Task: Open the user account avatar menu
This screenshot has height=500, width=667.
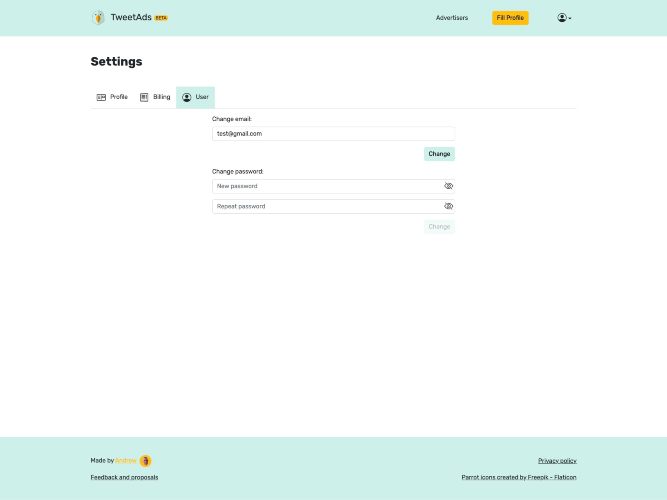Action: click(564, 18)
